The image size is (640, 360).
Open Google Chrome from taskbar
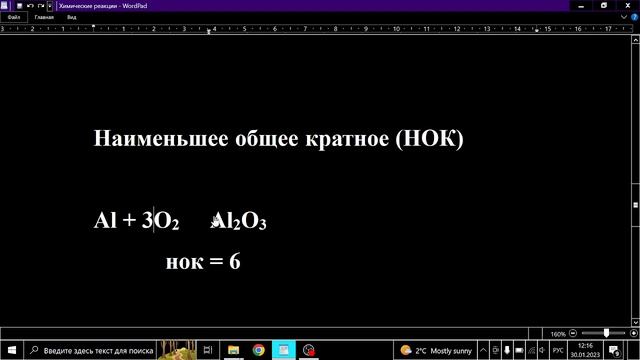point(258,350)
